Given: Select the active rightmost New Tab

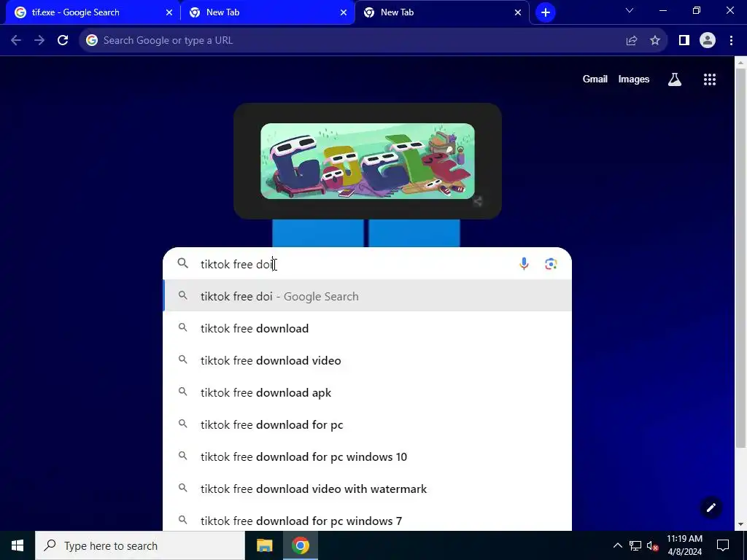Looking at the screenshot, I should [x=441, y=12].
